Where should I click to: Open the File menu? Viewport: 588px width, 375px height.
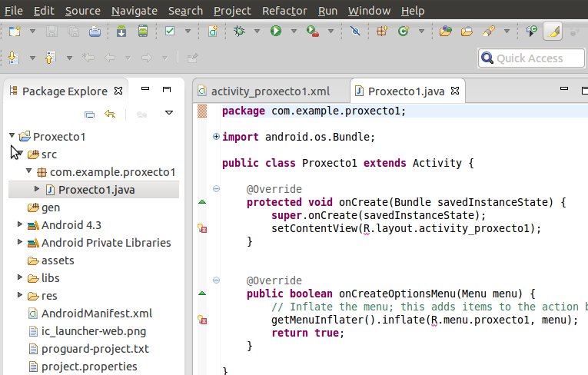pos(14,11)
